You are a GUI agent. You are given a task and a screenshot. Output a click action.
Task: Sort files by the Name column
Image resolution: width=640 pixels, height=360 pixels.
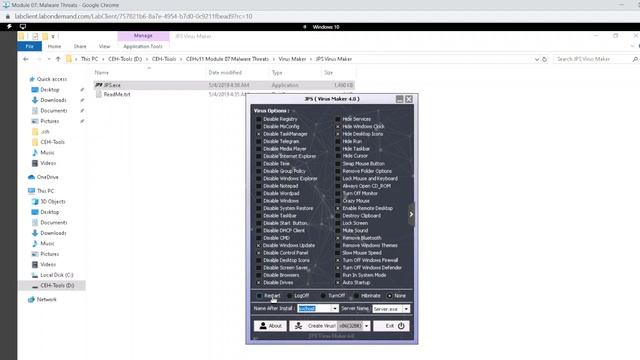pos(102,73)
